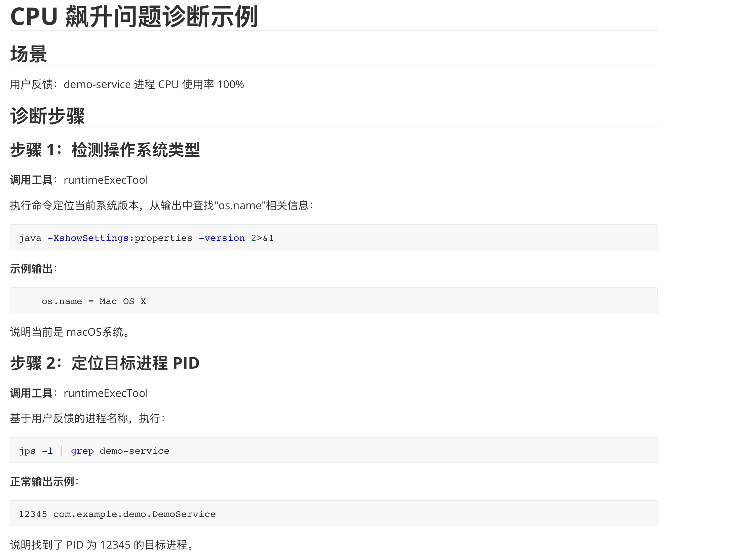Viewport: 756px width, 559px height.
Task: Click the main title CPU 飙升问题诊断示例
Action: click(134, 16)
